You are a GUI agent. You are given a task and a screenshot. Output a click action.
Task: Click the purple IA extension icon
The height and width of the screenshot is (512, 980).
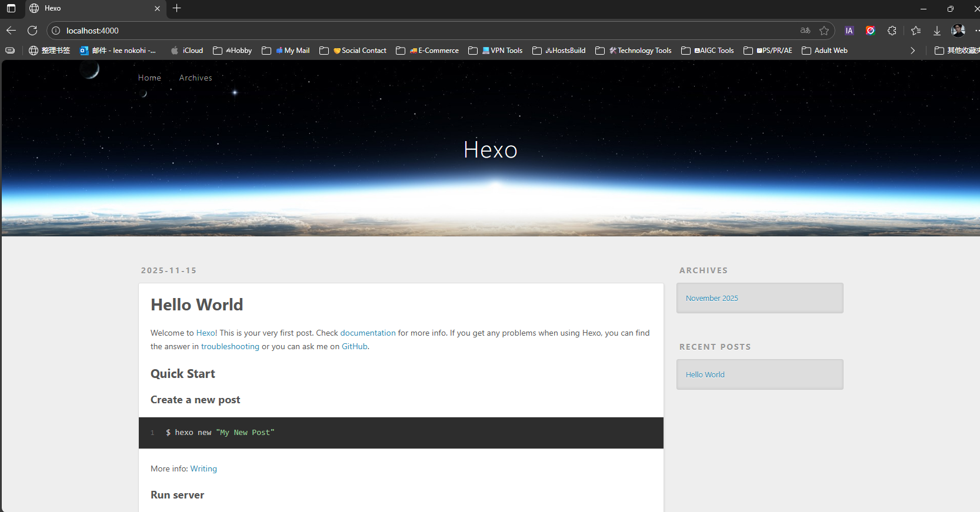849,31
